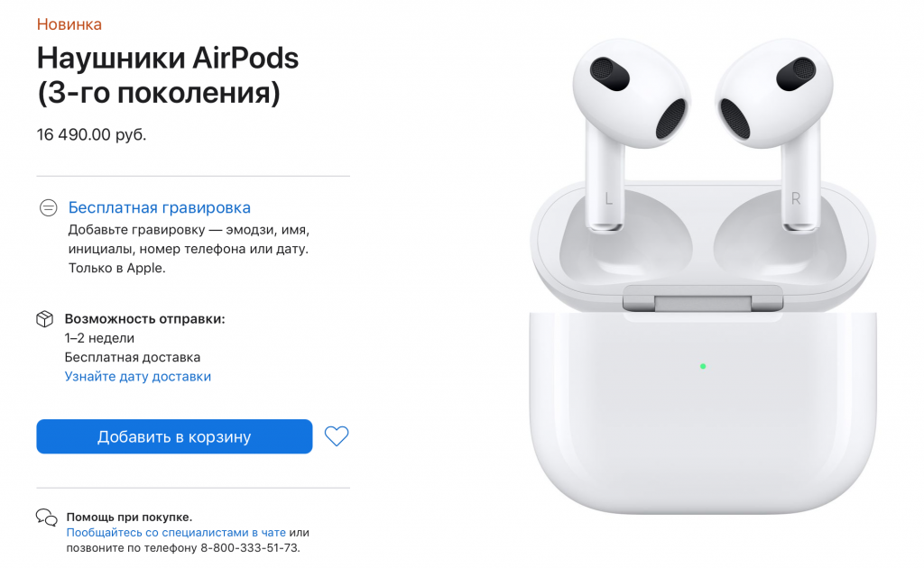Click the chat bubbles help icon
Viewport: 924px width, 568px height.
click(47, 518)
